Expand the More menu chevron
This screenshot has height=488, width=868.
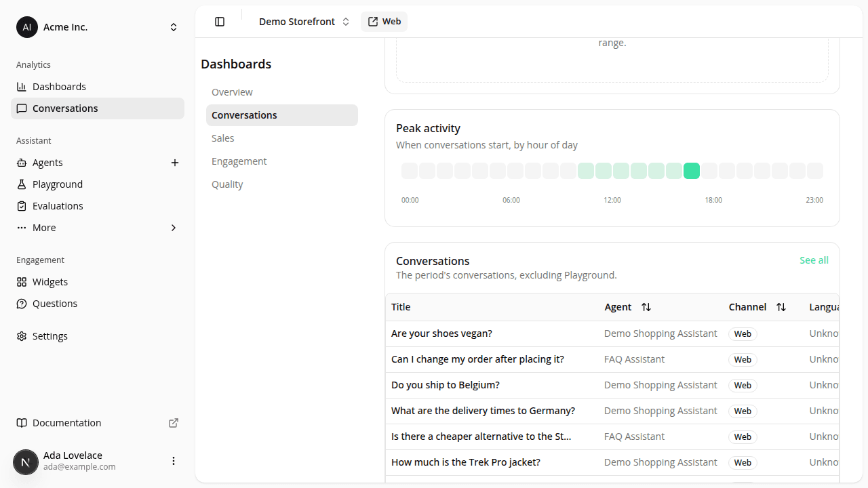tap(174, 228)
